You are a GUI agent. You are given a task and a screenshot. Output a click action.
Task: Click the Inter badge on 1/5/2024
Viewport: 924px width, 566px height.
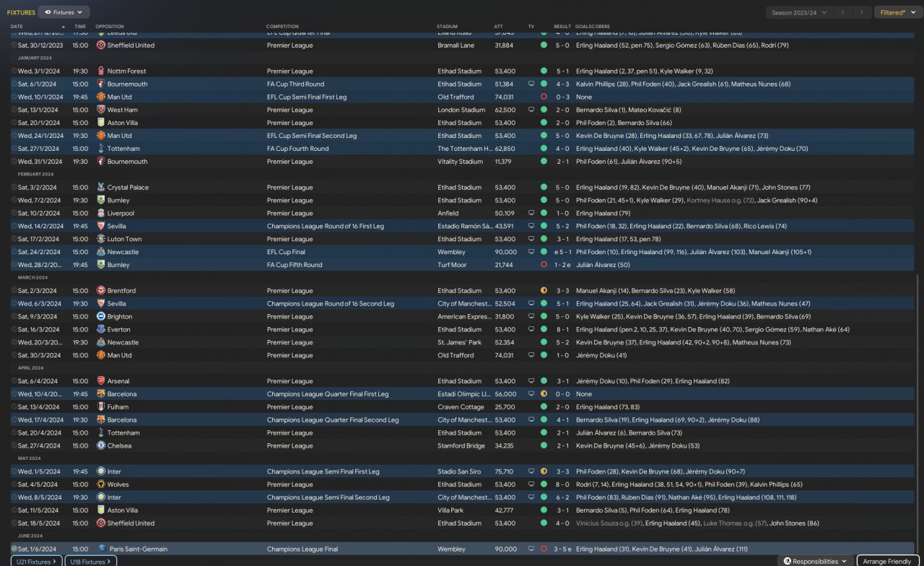point(101,471)
